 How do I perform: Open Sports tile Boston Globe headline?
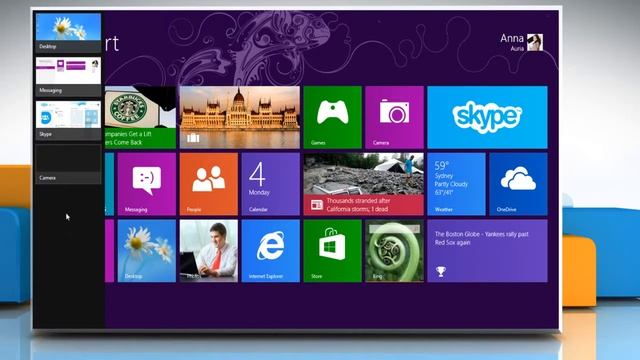point(487,251)
